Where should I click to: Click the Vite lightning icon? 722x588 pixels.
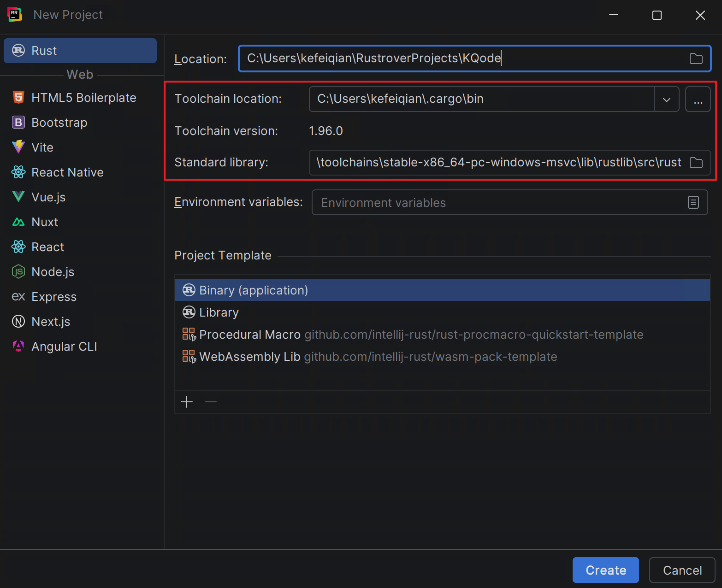pos(18,147)
